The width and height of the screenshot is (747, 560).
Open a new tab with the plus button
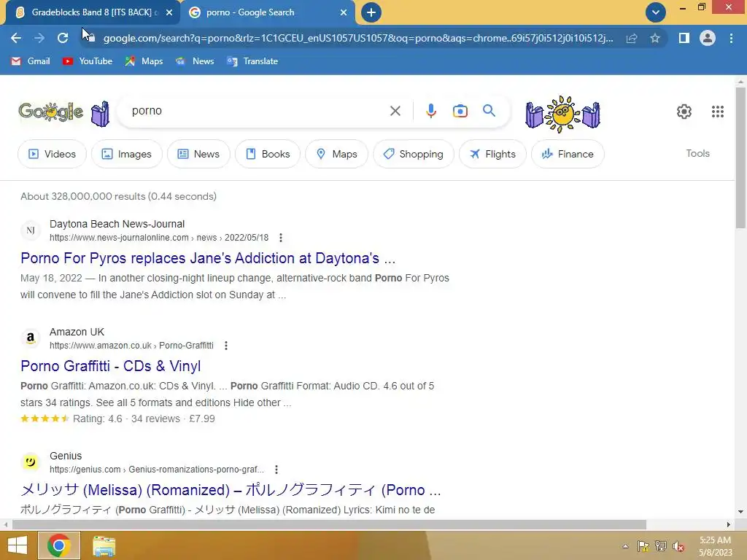pos(371,12)
